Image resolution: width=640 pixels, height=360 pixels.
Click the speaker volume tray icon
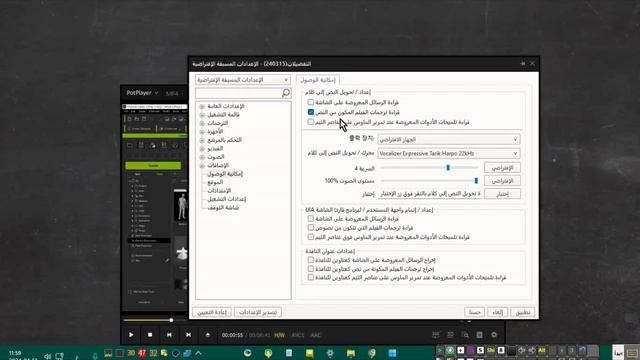point(47,356)
